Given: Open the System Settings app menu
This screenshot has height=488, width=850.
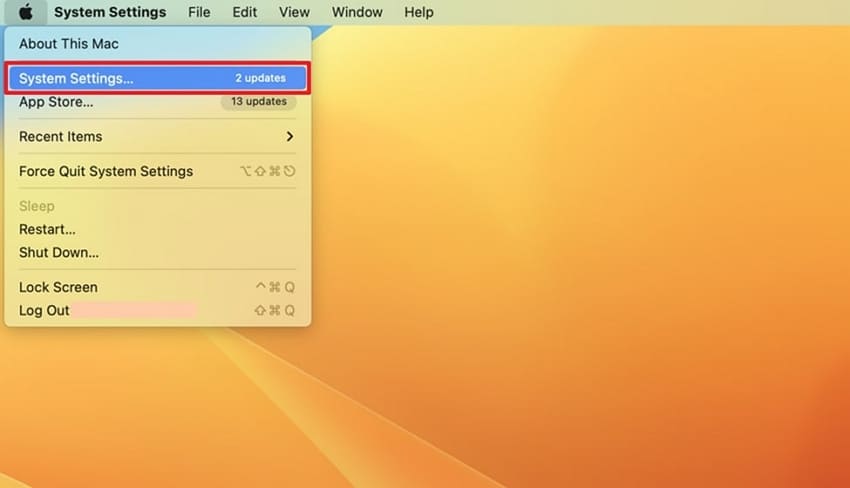Looking at the screenshot, I should click(110, 12).
